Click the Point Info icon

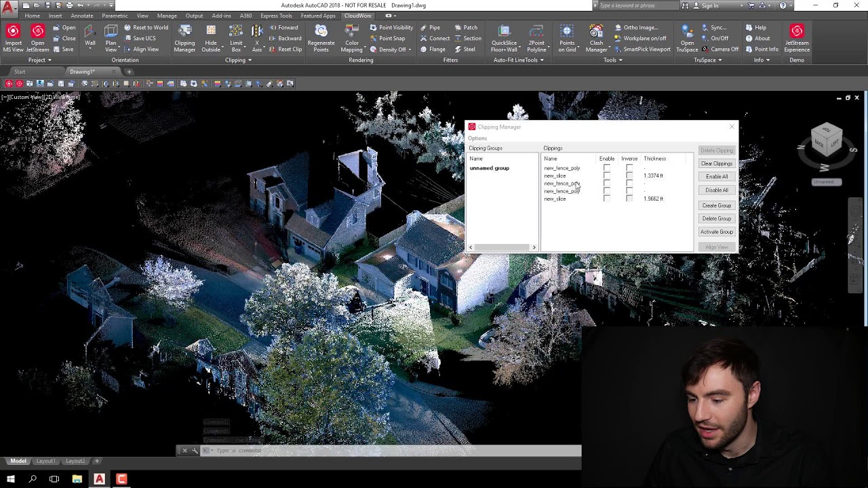click(x=762, y=49)
